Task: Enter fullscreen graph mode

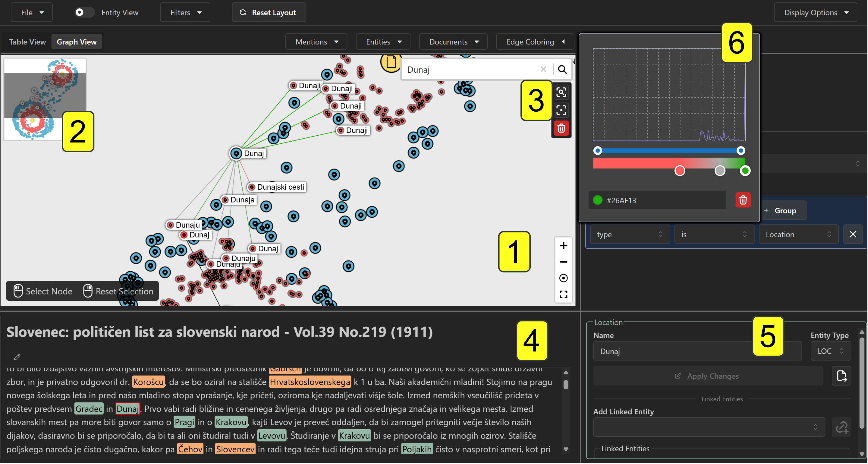Action: 563,294
